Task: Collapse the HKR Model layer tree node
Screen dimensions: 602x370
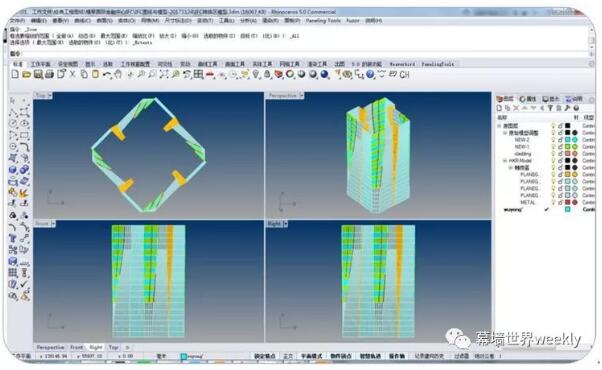Action: (504, 160)
